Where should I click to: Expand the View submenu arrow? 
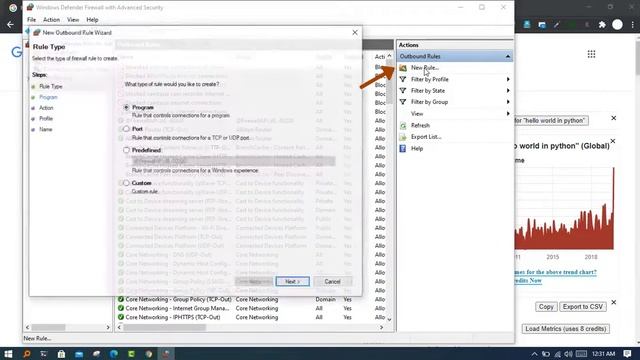click(x=508, y=113)
